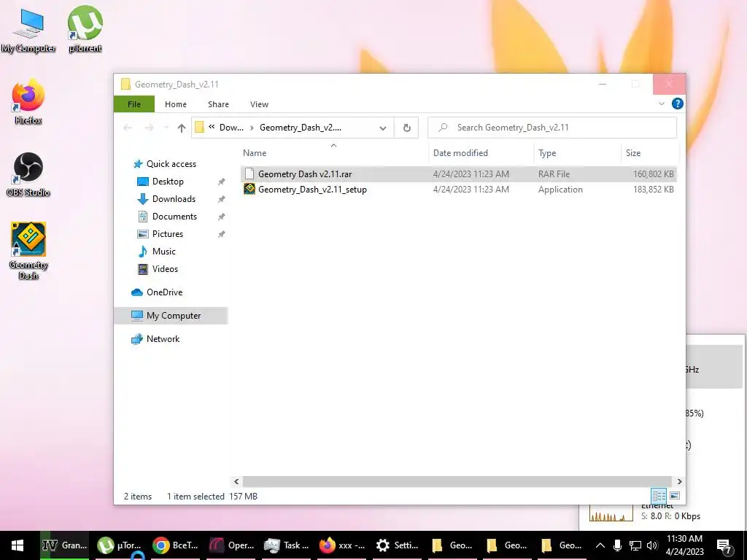
Task: Click the forward navigation arrow
Action: pos(149,128)
